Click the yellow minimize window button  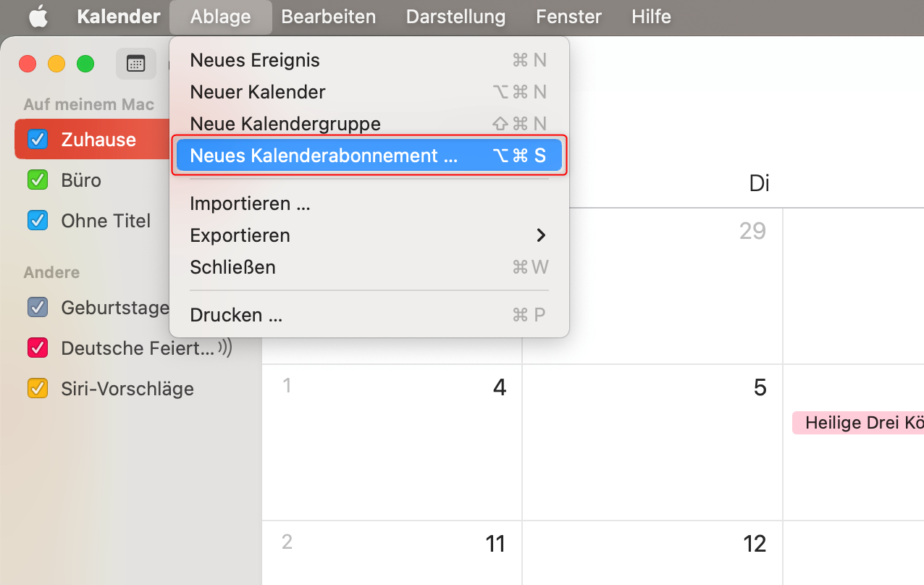click(56, 64)
